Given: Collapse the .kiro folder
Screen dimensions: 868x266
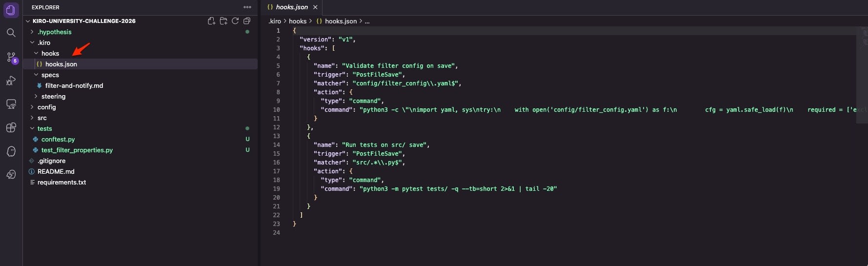Looking at the screenshot, I should click(x=32, y=42).
